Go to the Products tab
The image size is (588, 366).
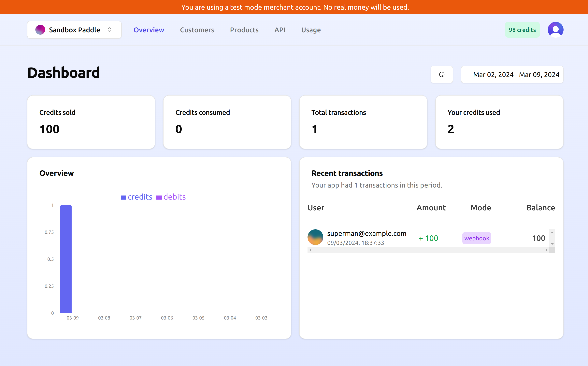[244, 30]
